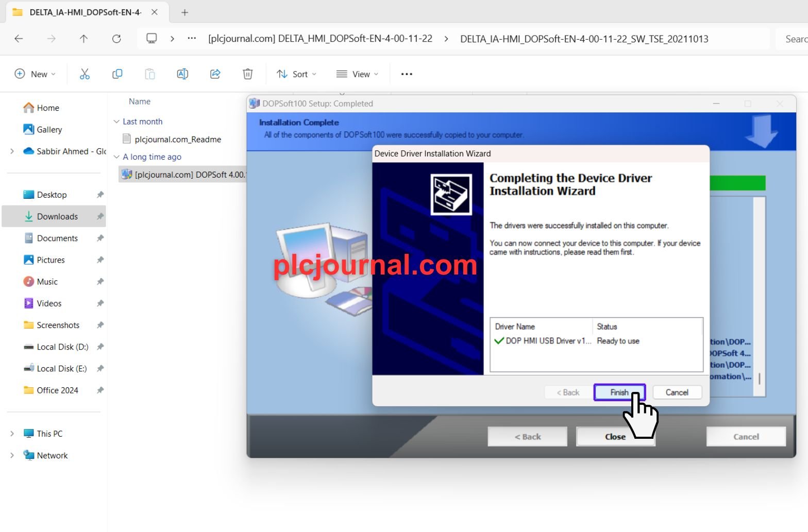Click the Cut scissors icon

85,74
